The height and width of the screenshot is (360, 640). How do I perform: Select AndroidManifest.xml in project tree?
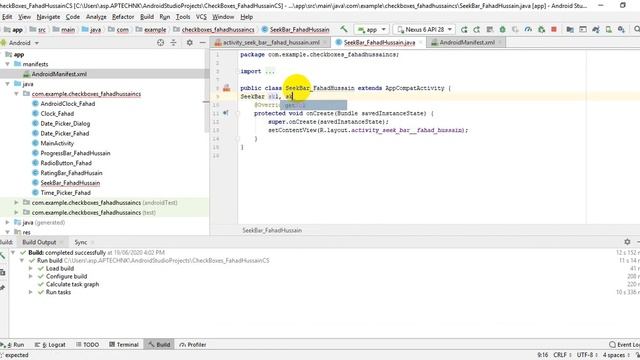[59, 74]
